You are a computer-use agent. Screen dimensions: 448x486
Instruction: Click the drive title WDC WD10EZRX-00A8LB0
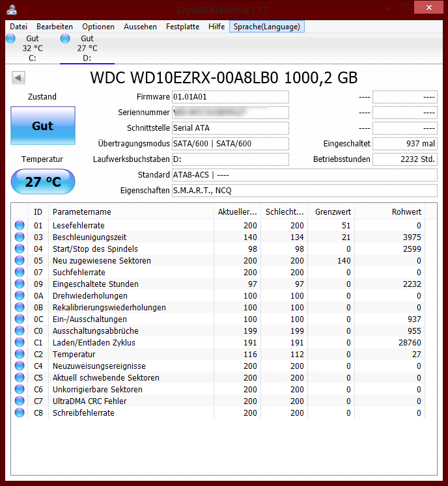click(x=224, y=78)
